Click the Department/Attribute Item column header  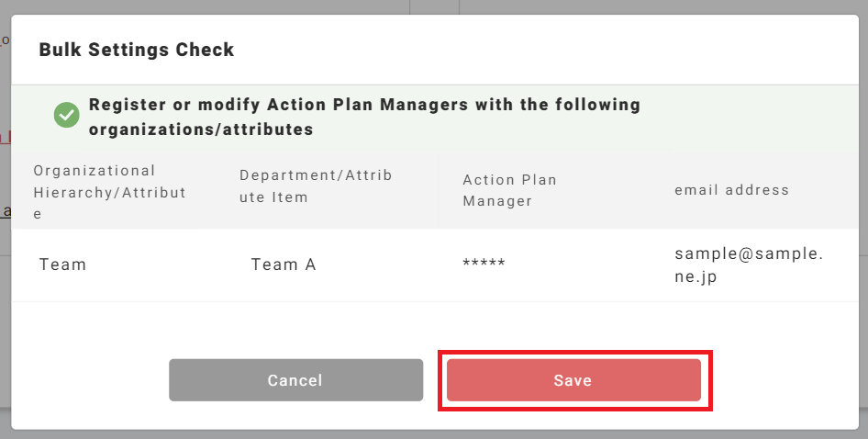point(316,186)
